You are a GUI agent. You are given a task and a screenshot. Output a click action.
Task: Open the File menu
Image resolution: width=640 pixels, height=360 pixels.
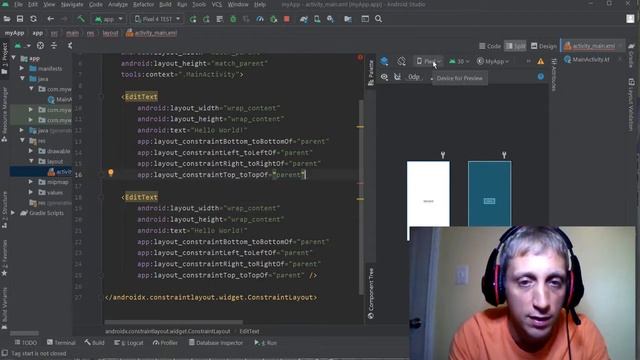(18, 4)
